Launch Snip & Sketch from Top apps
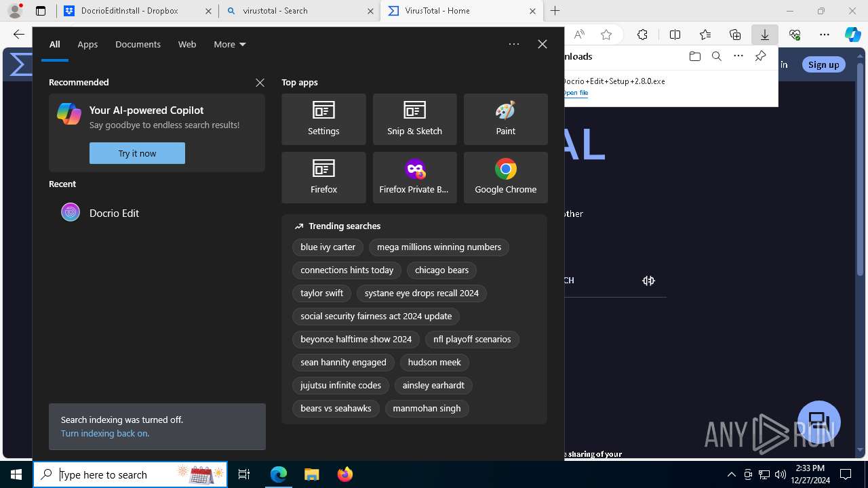 [x=414, y=119]
